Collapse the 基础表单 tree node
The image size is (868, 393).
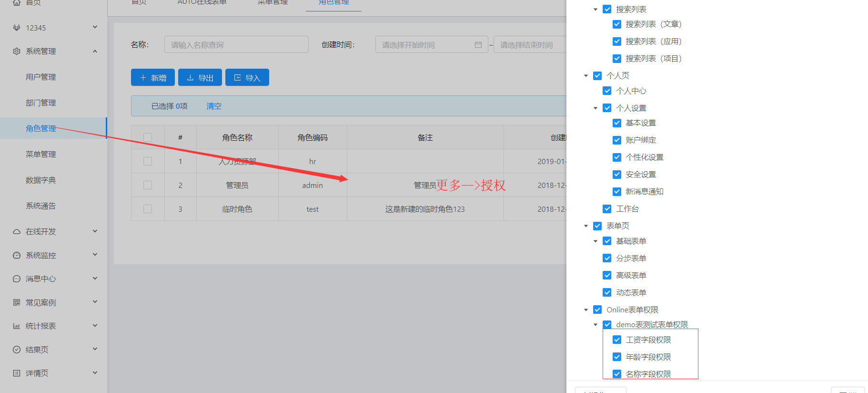tap(595, 241)
